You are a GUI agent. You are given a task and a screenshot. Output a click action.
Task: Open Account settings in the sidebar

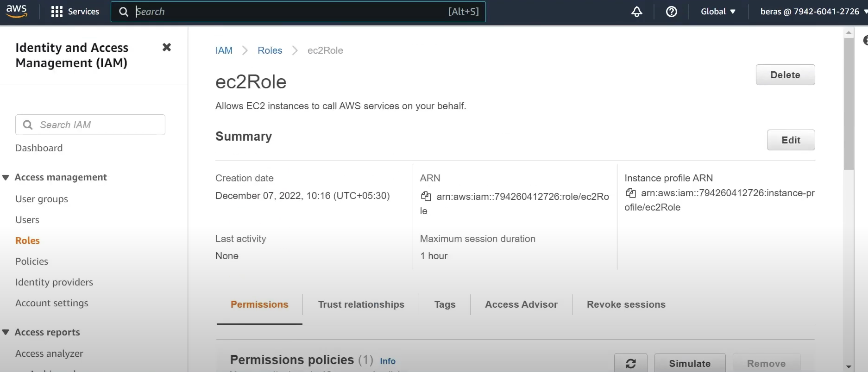coord(52,303)
